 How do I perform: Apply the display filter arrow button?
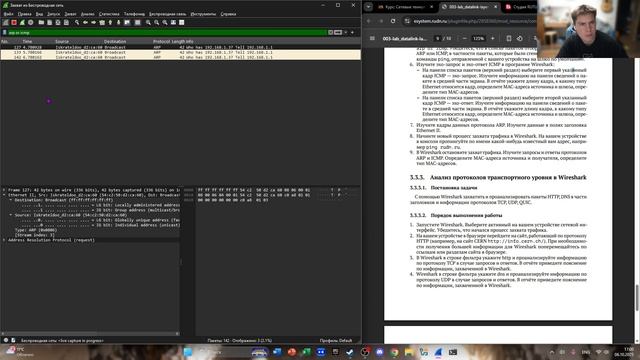coord(338,32)
